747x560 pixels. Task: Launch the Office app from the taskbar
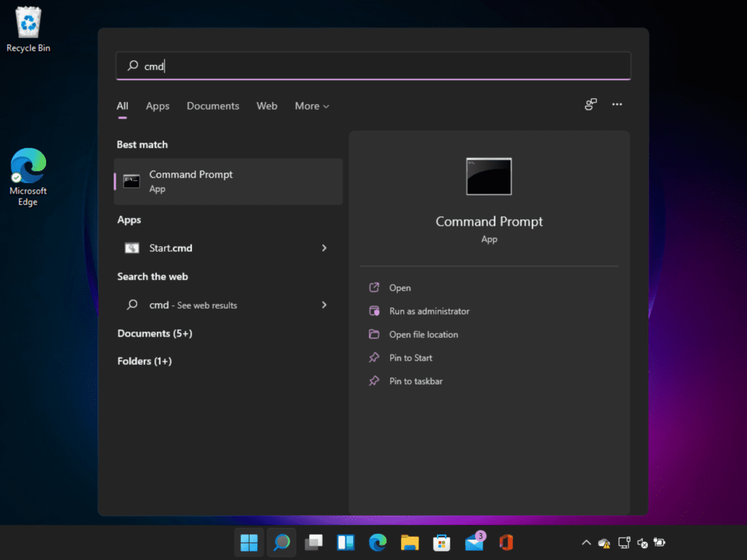(x=506, y=542)
